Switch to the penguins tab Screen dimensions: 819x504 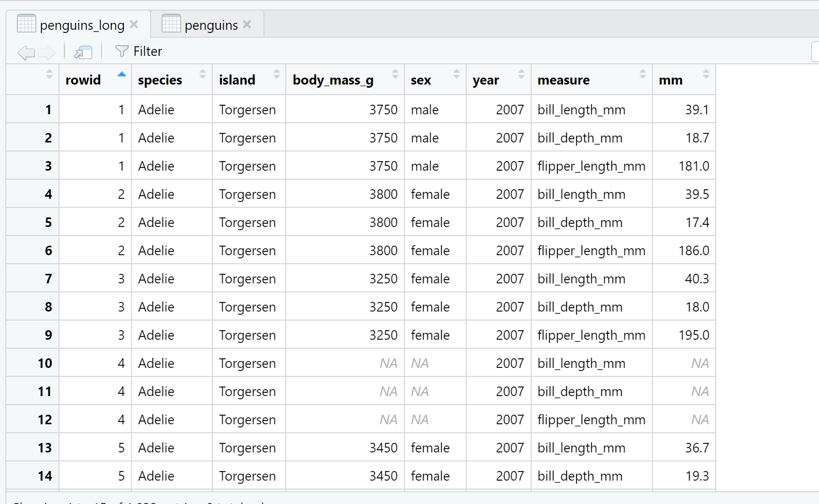(210, 25)
